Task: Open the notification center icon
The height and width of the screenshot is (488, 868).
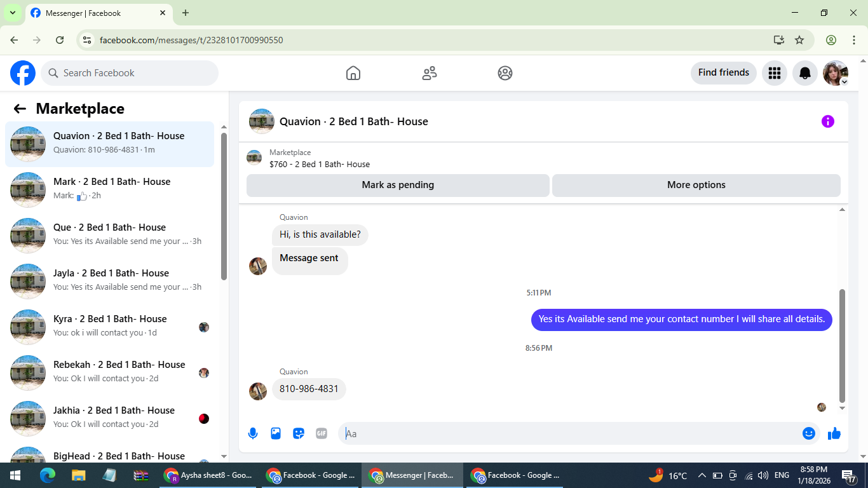Action: [849, 475]
